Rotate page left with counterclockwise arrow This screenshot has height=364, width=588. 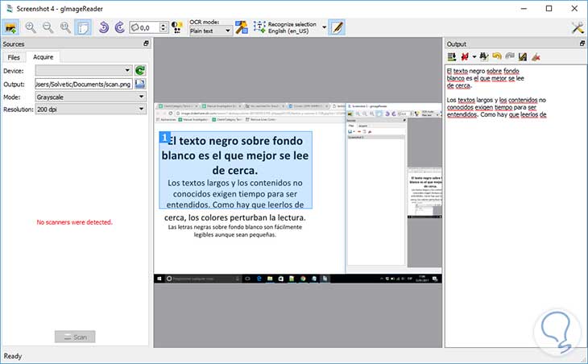(x=103, y=27)
